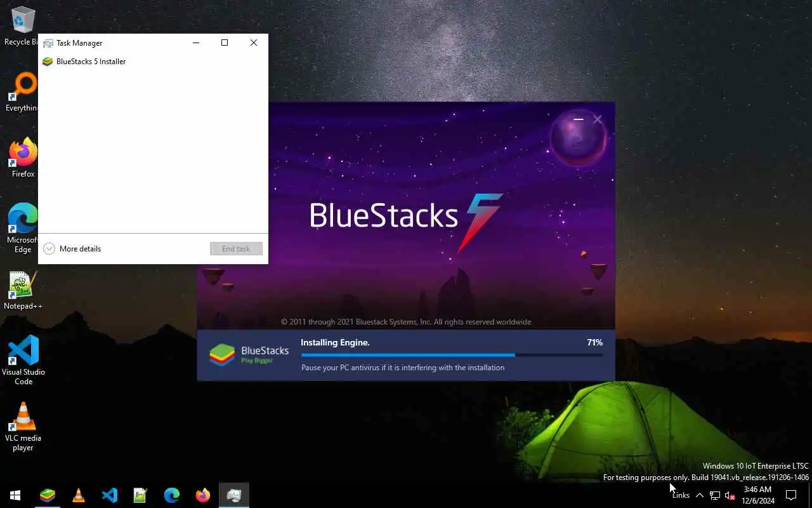This screenshot has height=508, width=812.
Task: Click the Firefox taskbar icon
Action: [x=203, y=495]
